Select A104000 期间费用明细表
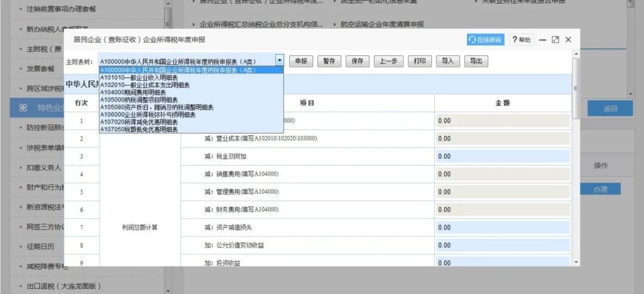Screen dimensions: 644x294 point(191,92)
